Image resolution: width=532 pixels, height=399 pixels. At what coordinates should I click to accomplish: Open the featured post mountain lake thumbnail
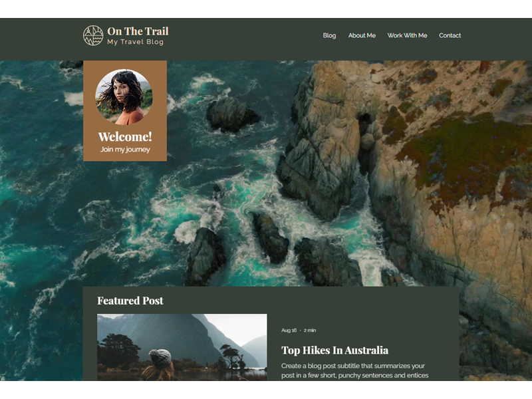pos(182,347)
